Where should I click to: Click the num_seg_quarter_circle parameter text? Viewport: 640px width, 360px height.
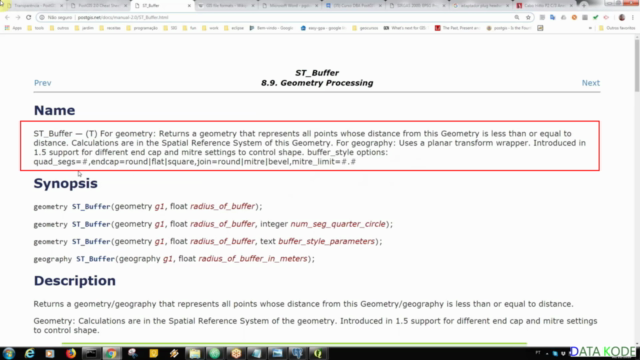(x=338, y=224)
